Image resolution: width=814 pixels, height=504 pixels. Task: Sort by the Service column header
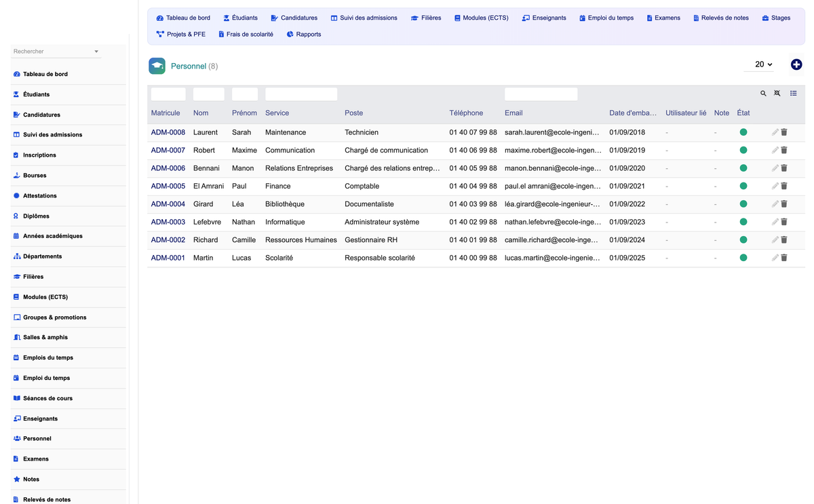pos(277,113)
